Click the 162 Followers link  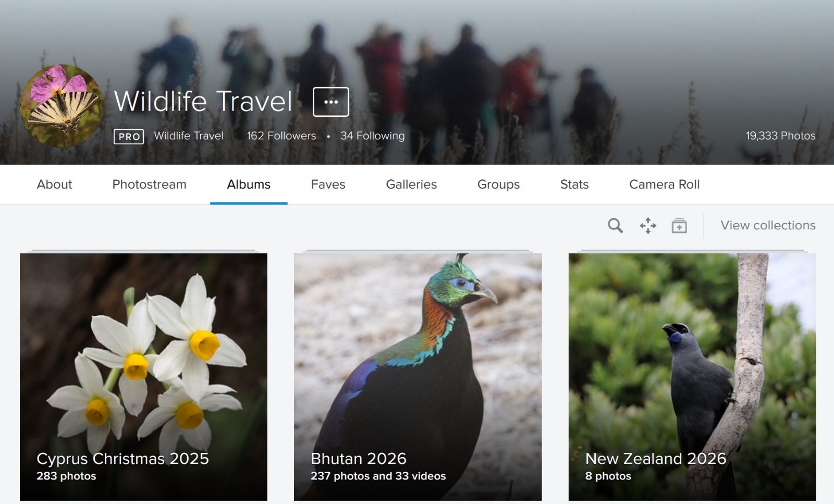(281, 136)
